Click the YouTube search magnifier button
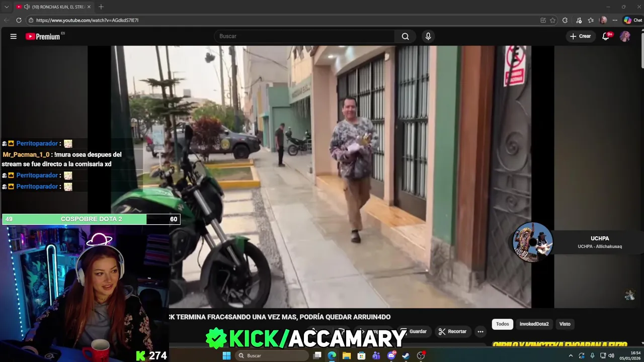This screenshot has width=644, height=362. [x=405, y=36]
